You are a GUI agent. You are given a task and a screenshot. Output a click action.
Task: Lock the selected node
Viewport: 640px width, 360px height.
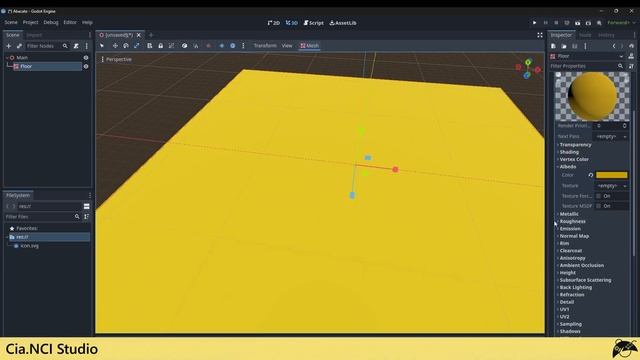(161, 46)
